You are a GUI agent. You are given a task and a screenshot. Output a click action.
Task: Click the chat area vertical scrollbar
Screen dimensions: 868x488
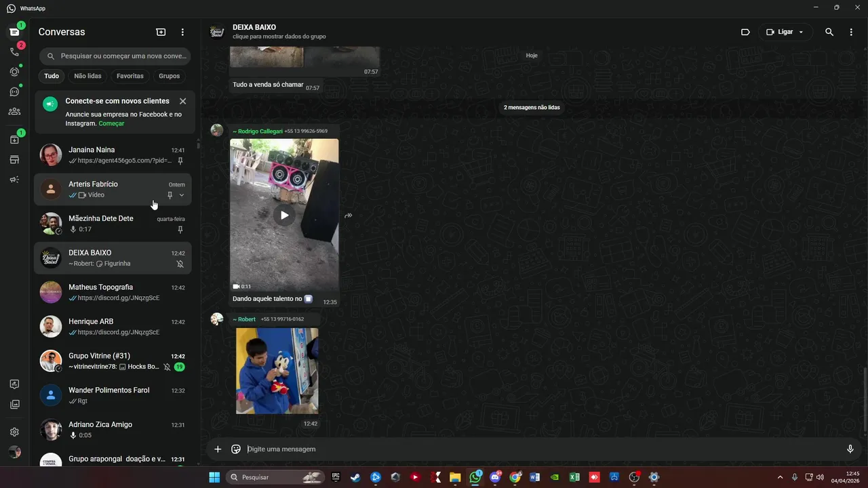[x=865, y=400]
